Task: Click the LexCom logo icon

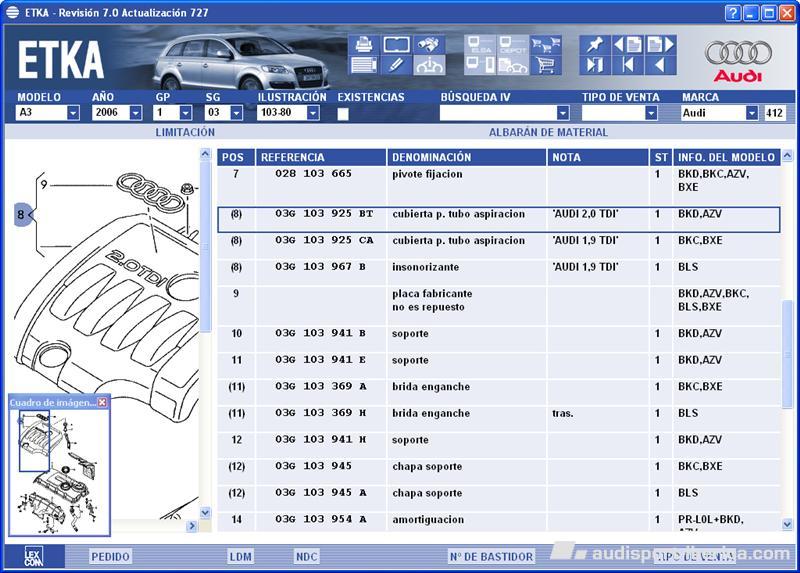Action: pos(34,556)
